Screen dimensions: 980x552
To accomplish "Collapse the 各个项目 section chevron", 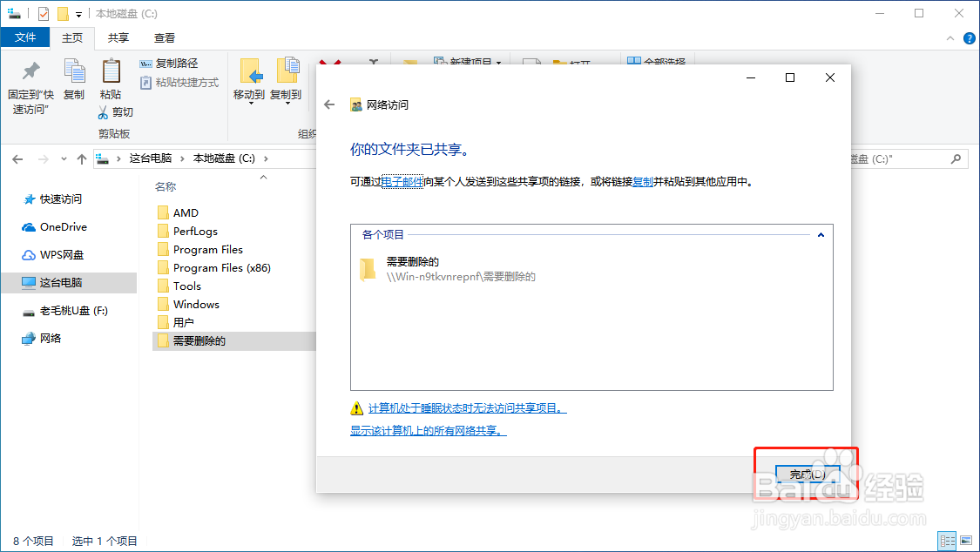I will (820, 233).
